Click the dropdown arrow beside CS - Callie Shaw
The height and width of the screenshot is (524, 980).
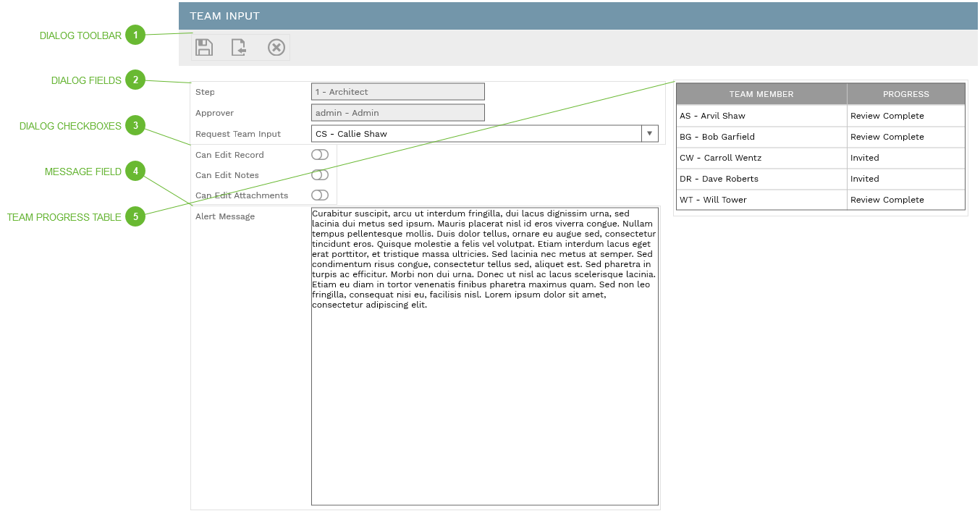tap(649, 133)
